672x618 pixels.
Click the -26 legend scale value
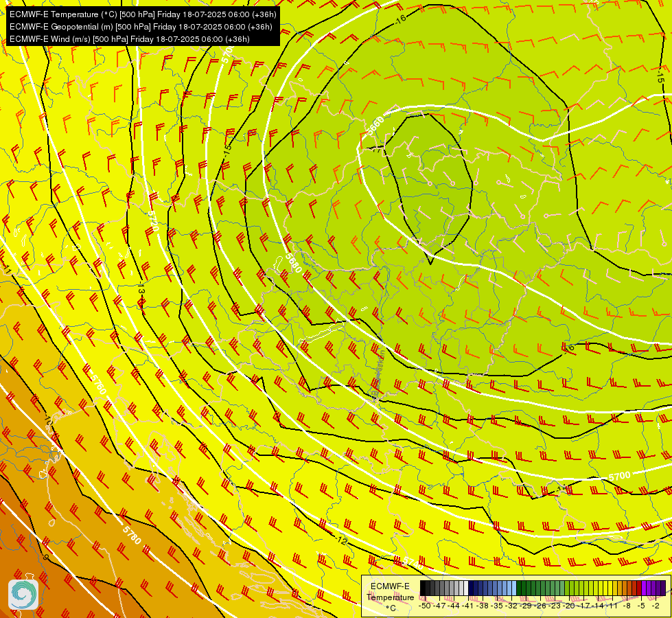[x=540, y=606]
